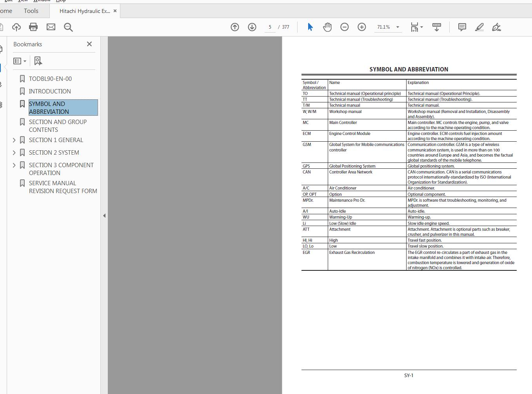Open bookmark options menu
This screenshot has width=532, height=394.
20,61
